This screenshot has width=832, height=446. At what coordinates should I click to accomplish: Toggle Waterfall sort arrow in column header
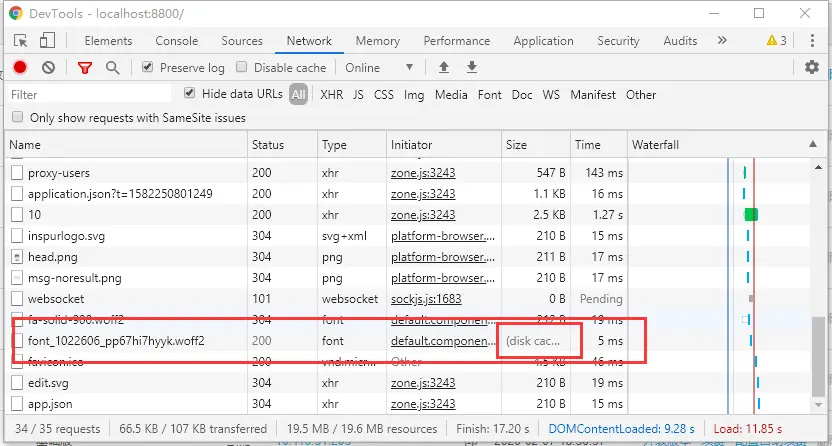point(813,144)
